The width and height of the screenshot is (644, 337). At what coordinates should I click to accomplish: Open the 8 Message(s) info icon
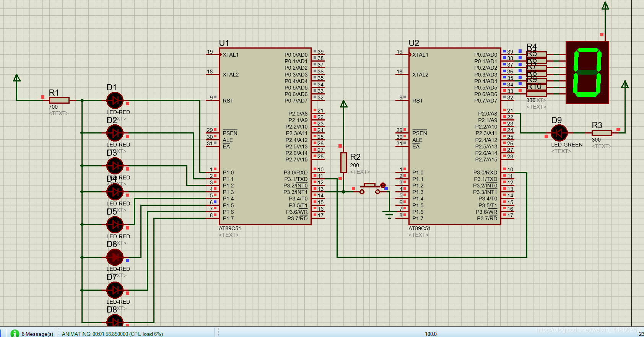coord(15,333)
